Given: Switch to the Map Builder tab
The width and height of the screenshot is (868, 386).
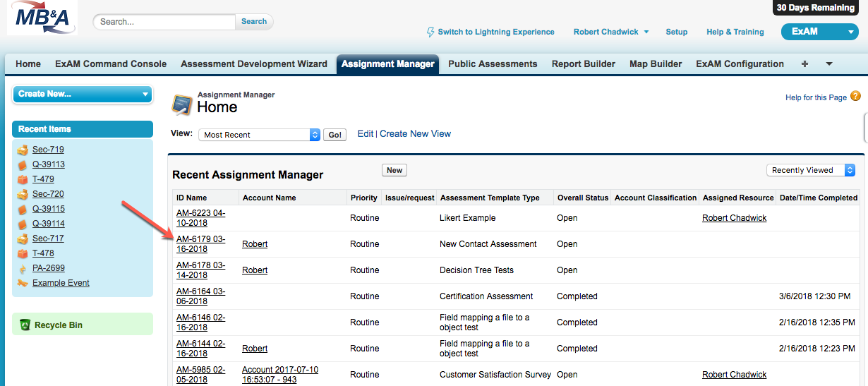Looking at the screenshot, I should (656, 64).
